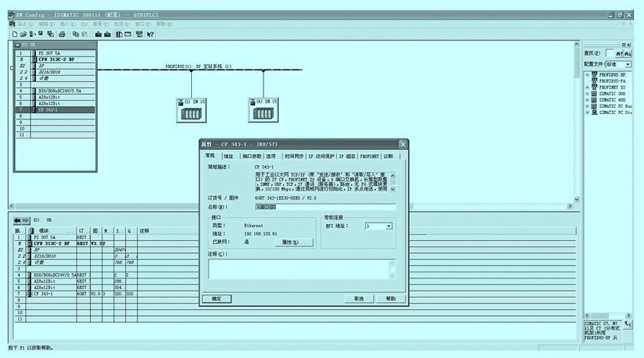Click the Print toolbar icon
Screen dimensions: 644x358
pos(62,34)
